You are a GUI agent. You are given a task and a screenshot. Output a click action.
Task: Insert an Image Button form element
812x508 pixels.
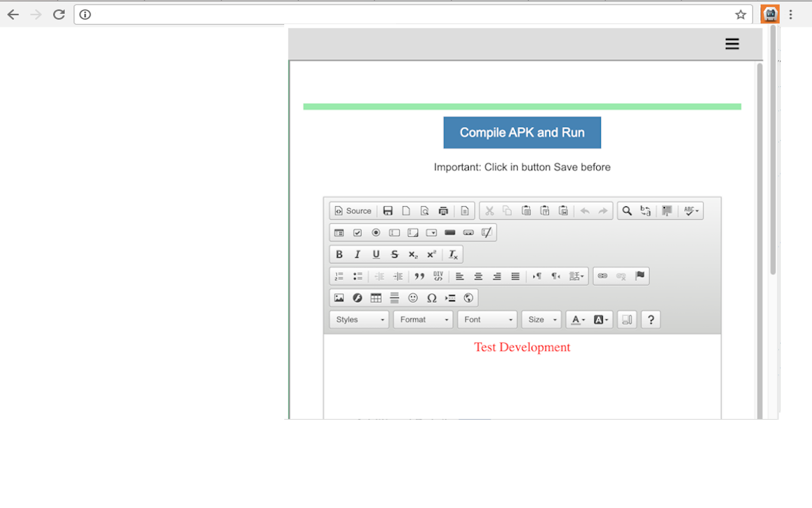(468, 232)
